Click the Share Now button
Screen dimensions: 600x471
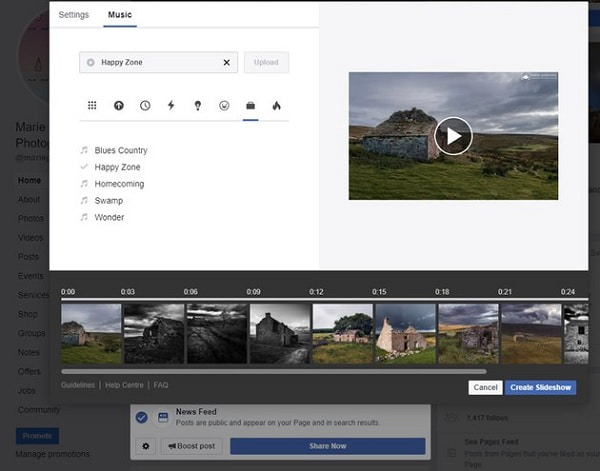click(x=328, y=446)
